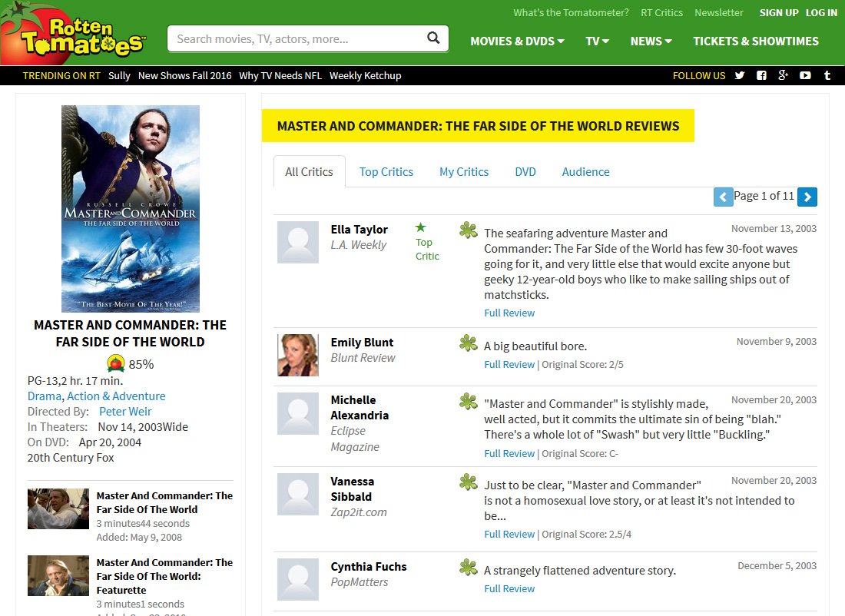Open the YouTube follow icon
The width and height of the screenshot is (845, 616).
point(805,75)
